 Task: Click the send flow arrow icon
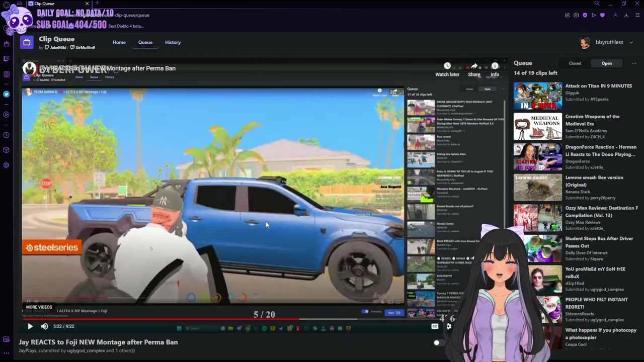594,15
